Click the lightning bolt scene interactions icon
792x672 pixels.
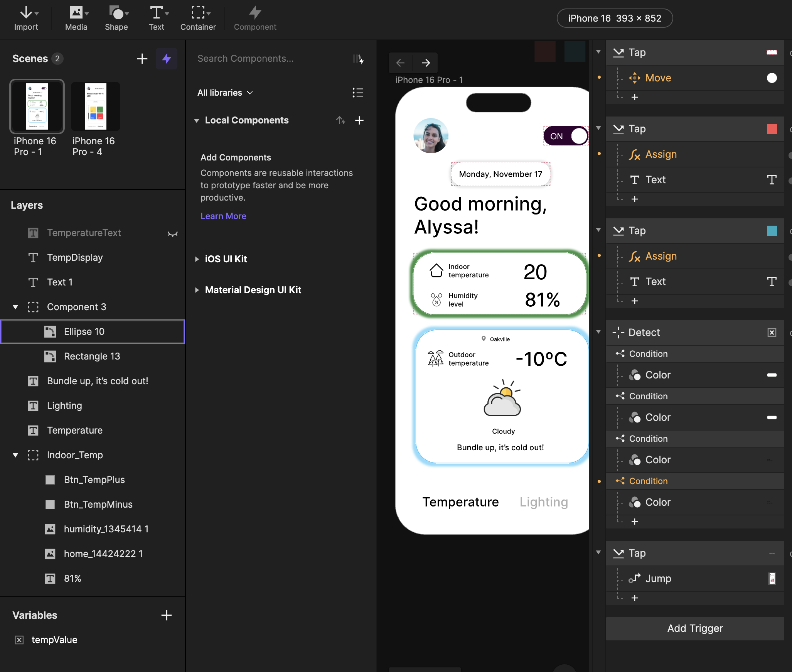(167, 59)
